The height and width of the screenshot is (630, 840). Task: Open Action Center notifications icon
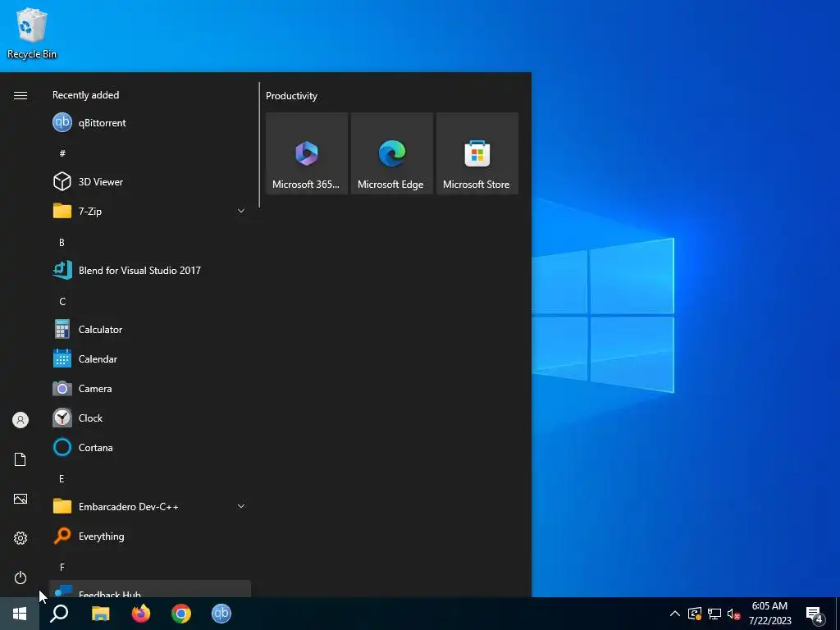pyautogui.click(x=815, y=614)
